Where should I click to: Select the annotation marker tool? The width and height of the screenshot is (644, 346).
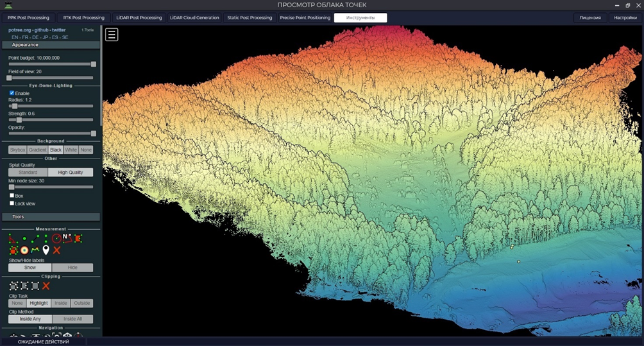coord(46,250)
